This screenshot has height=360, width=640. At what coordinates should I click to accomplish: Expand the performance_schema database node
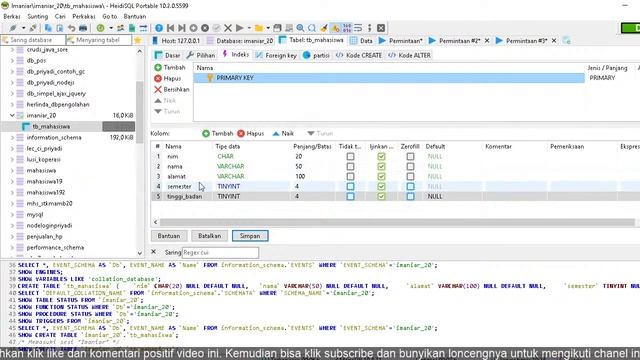[x=12, y=248]
